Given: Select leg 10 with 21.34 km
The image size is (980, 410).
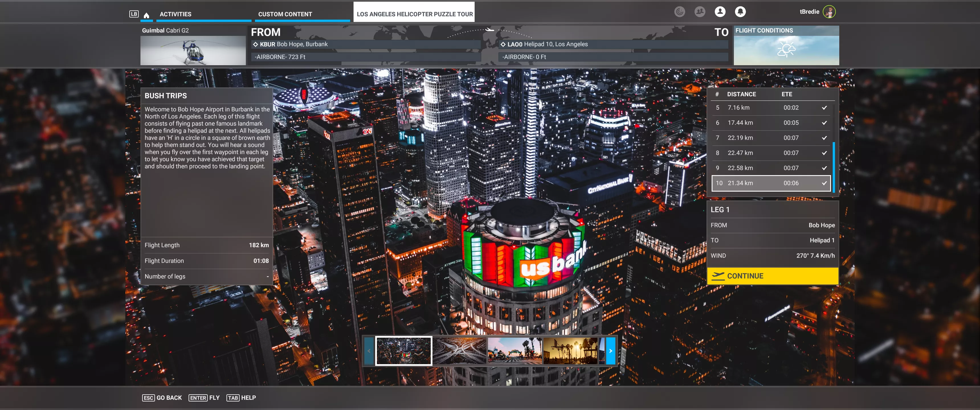Looking at the screenshot, I should [771, 183].
